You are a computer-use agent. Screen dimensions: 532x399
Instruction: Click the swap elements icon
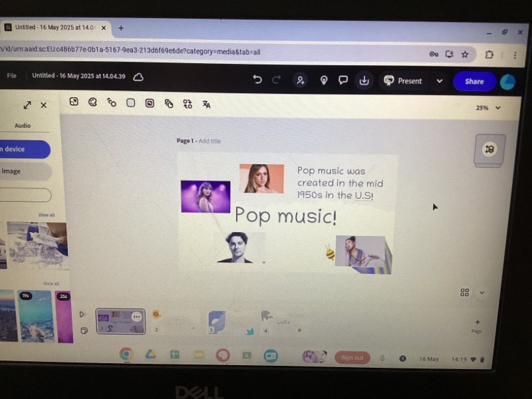point(188,104)
